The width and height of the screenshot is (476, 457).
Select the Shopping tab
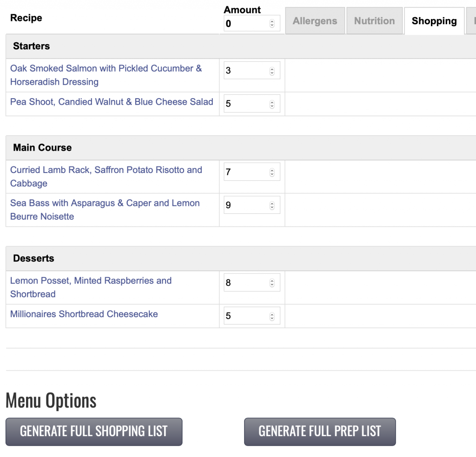(434, 20)
